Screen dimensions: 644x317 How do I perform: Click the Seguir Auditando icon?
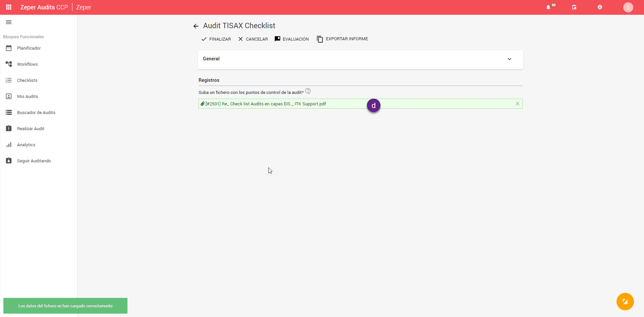click(x=9, y=161)
